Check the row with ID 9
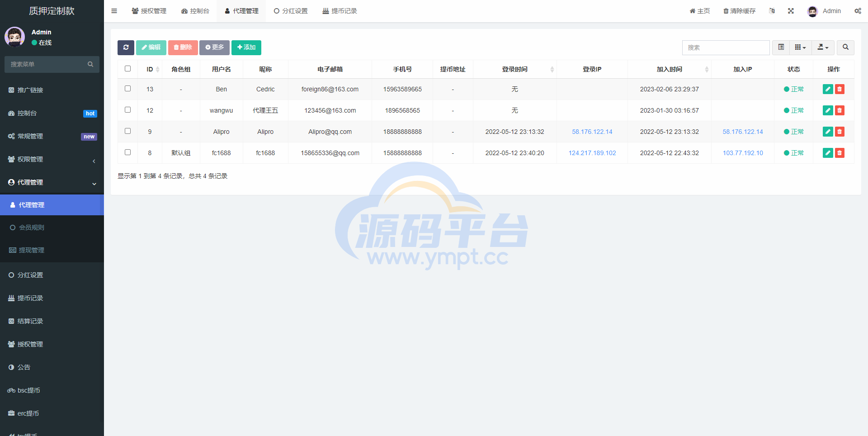Image resolution: width=868 pixels, height=436 pixels. click(x=127, y=131)
